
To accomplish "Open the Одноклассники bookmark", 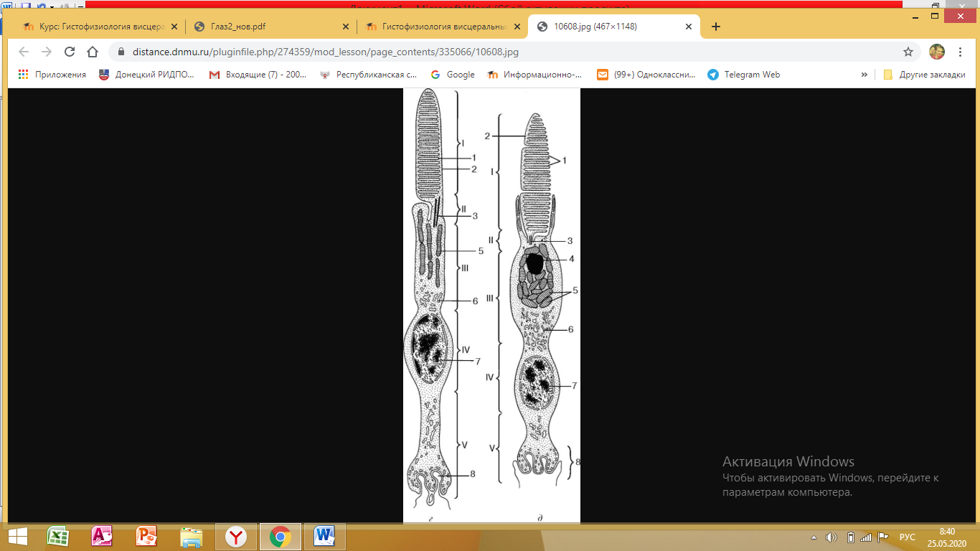I will (646, 75).
